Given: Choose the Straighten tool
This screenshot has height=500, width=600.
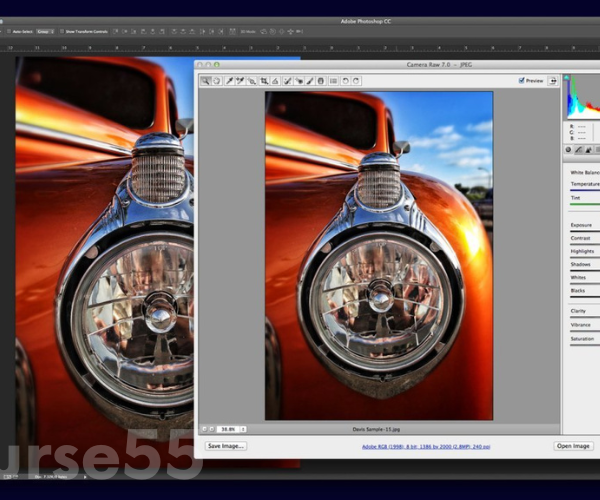Looking at the screenshot, I should point(275,81).
